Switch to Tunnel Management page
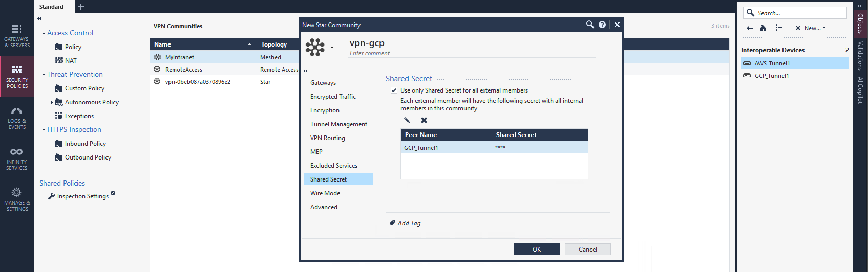 click(338, 124)
